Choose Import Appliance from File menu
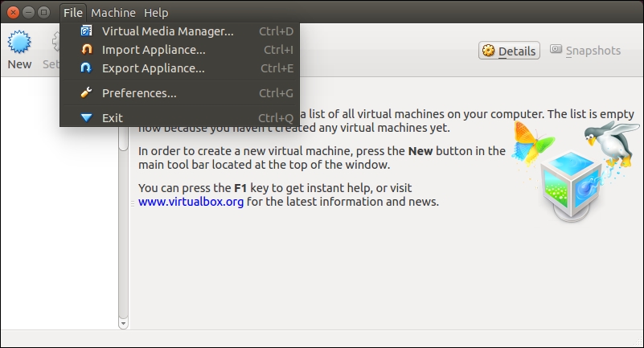 pyautogui.click(x=154, y=50)
